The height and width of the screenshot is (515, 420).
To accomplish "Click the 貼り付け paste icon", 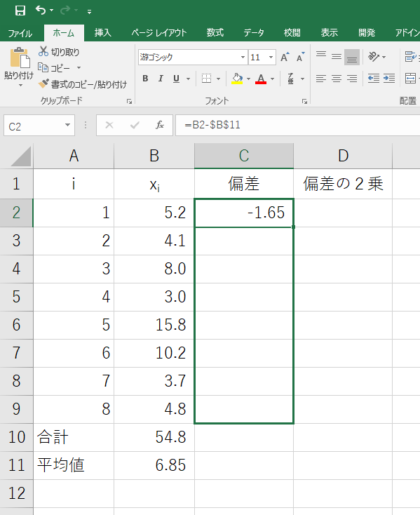I will (x=20, y=58).
